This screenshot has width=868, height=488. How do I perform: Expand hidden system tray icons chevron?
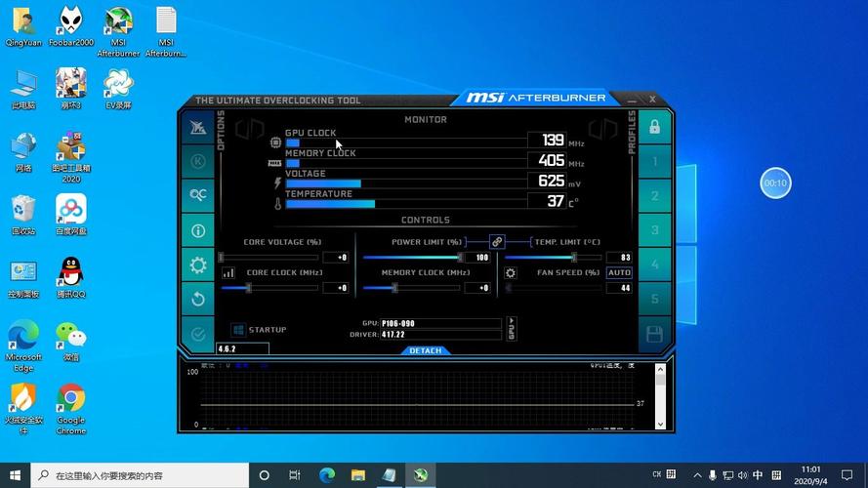click(697, 475)
